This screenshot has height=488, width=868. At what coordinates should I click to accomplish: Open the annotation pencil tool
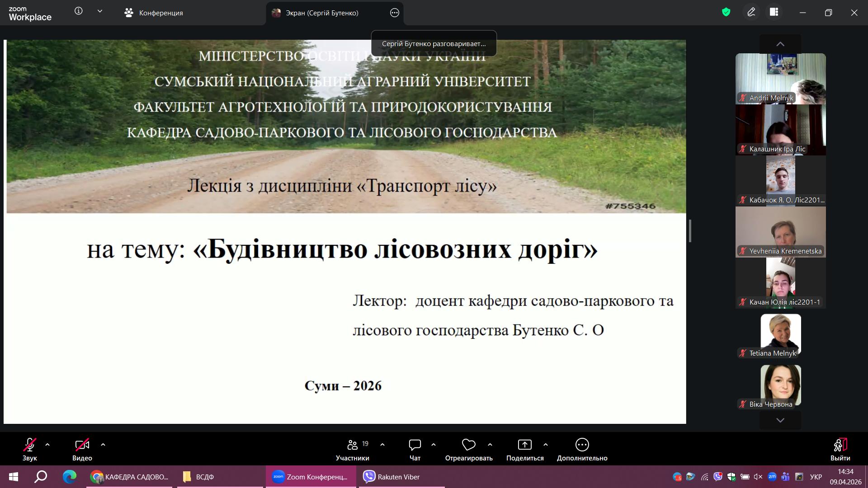click(751, 12)
